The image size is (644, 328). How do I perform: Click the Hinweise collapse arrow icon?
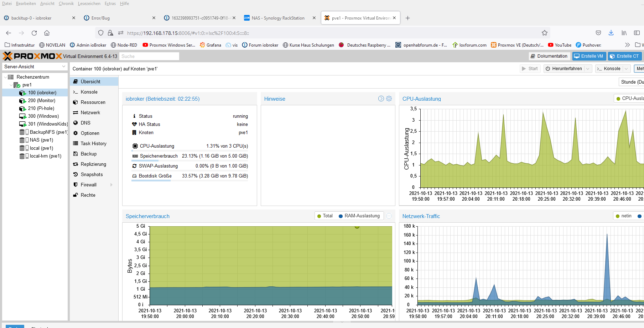[x=381, y=99]
